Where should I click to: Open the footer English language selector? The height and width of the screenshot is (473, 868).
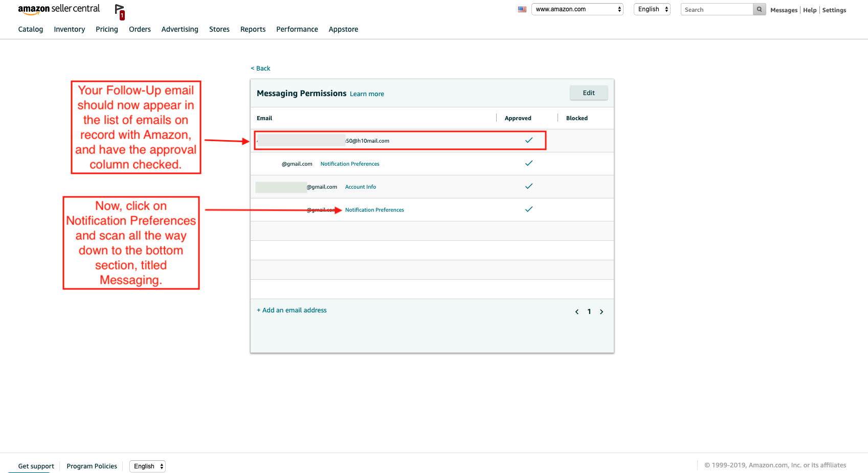tap(147, 466)
